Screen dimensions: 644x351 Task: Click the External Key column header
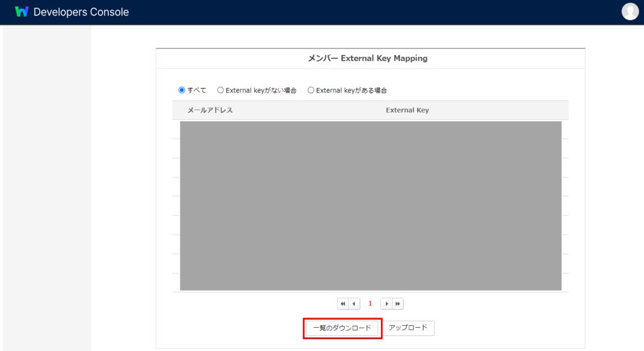(x=407, y=110)
